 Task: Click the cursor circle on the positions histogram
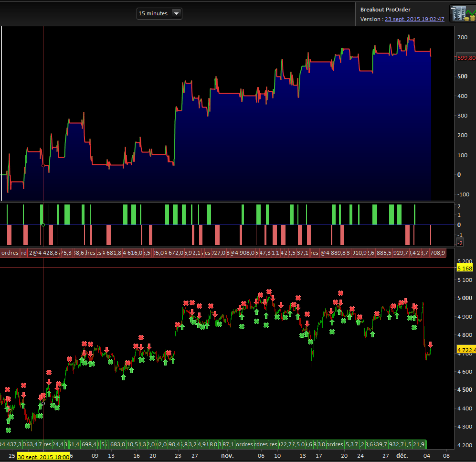coord(43,225)
